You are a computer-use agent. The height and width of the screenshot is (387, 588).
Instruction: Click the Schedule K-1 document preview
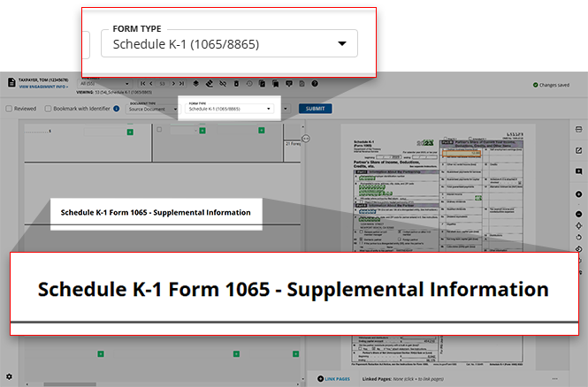[438, 247]
